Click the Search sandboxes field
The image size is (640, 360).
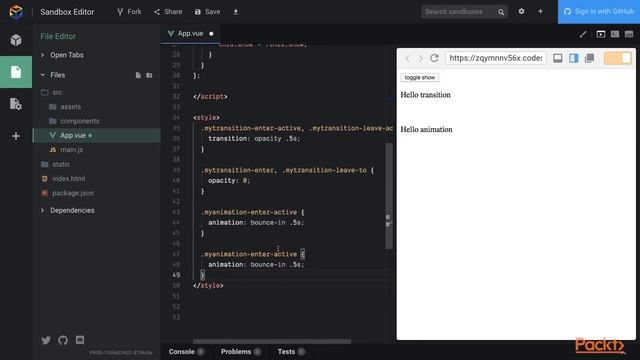pyautogui.click(x=459, y=12)
